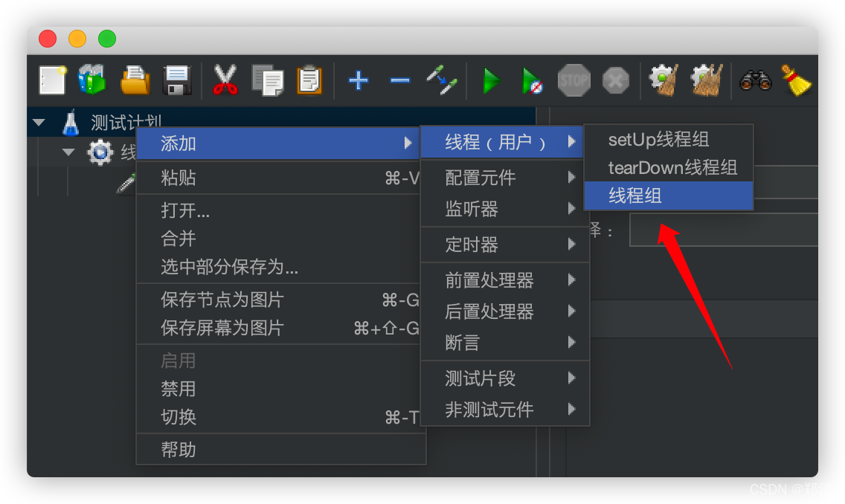The height and width of the screenshot is (504, 845).
Task: Click the Toggle element state icon
Action: click(x=442, y=80)
